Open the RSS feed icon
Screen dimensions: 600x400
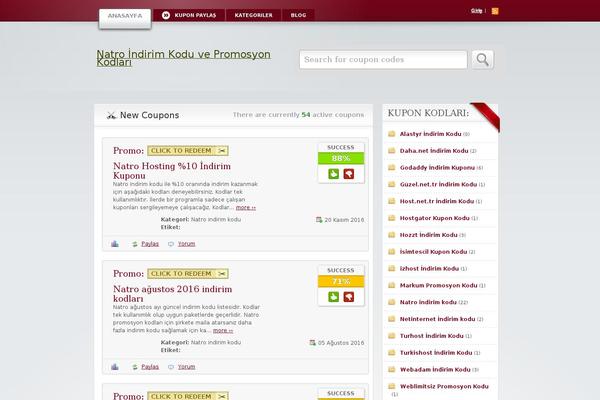tap(495, 11)
